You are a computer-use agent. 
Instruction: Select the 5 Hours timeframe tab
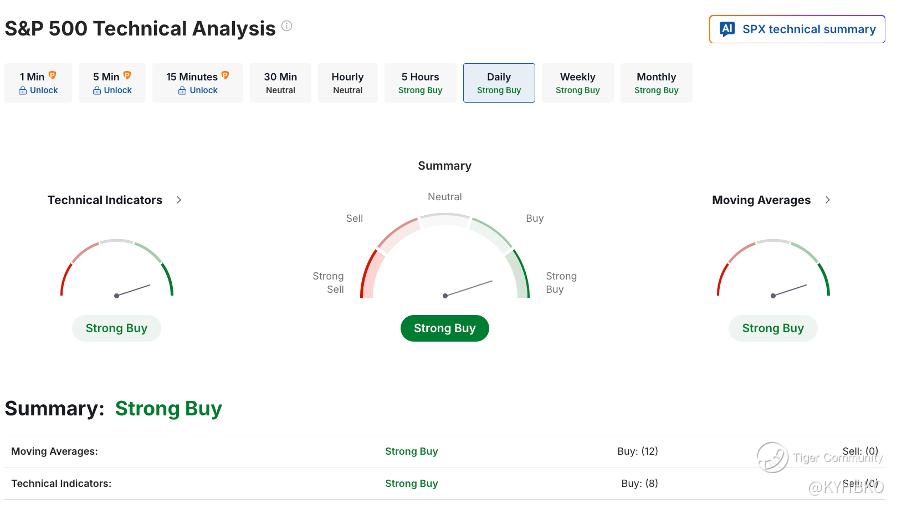420,83
